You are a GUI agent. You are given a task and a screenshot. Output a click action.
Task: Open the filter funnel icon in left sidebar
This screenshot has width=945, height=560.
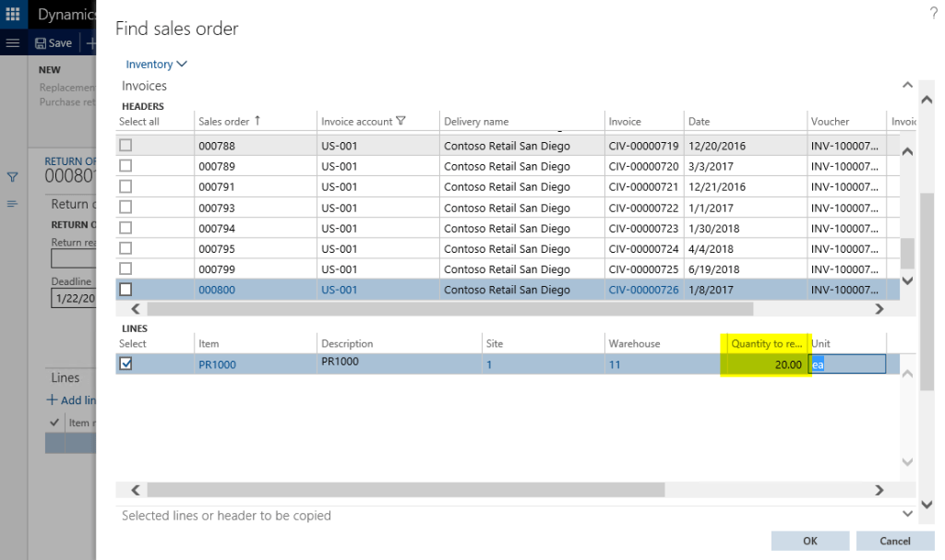point(11,176)
